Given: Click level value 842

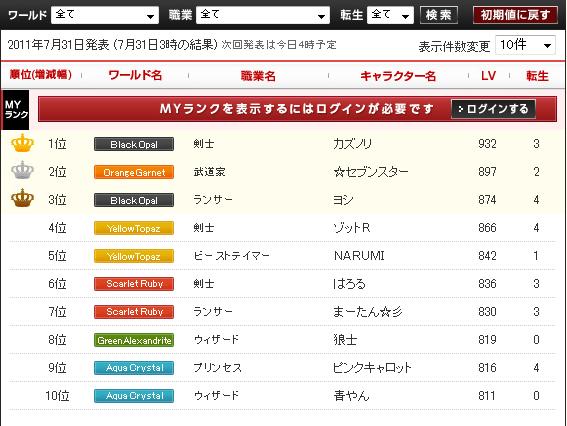Looking at the screenshot, I should (x=487, y=256).
